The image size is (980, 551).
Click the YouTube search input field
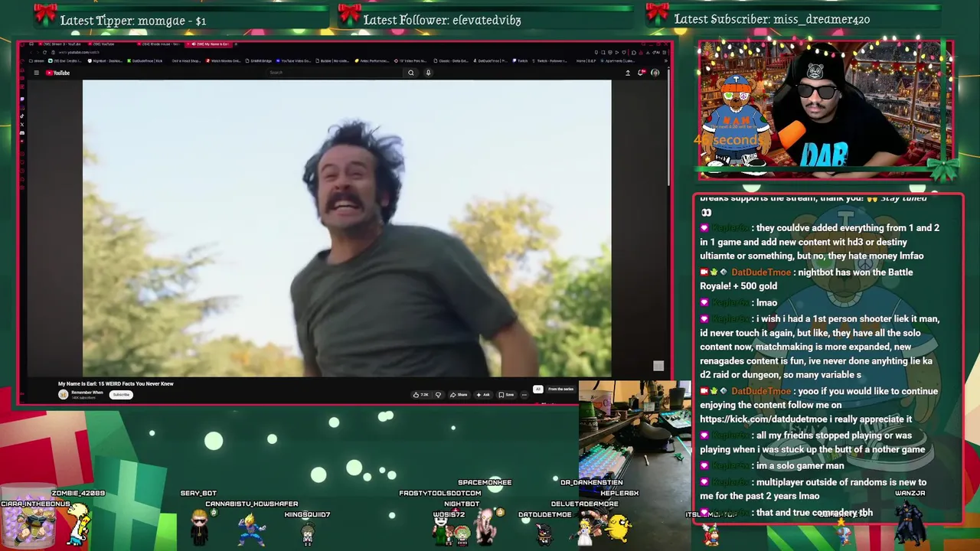click(335, 73)
